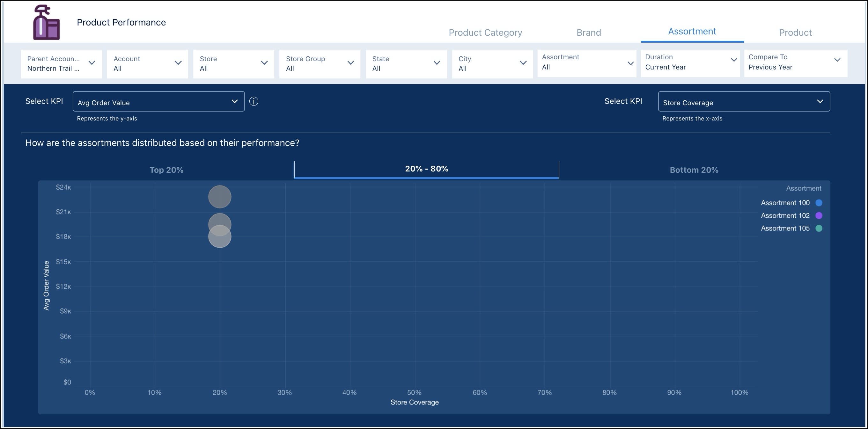Click the 20% - 80% segment button
The width and height of the screenshot is (868, 429).
[426, 168]
